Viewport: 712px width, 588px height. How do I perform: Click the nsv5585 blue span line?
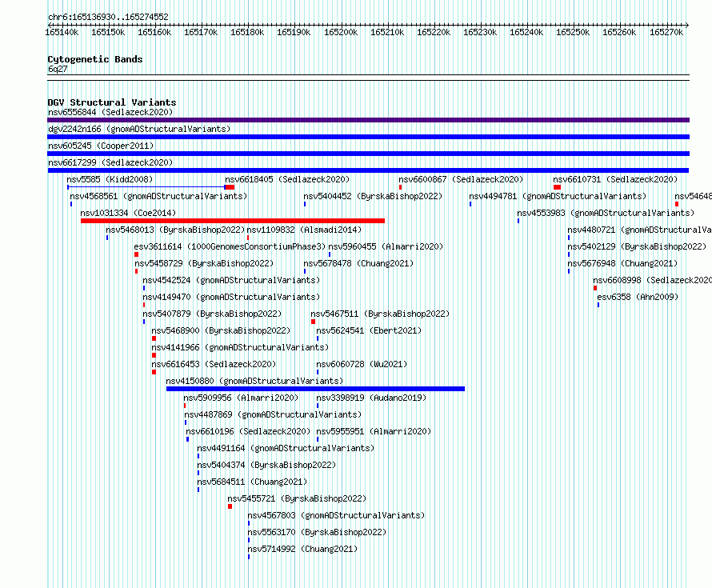pyautogui.click(x=146, y=187)
